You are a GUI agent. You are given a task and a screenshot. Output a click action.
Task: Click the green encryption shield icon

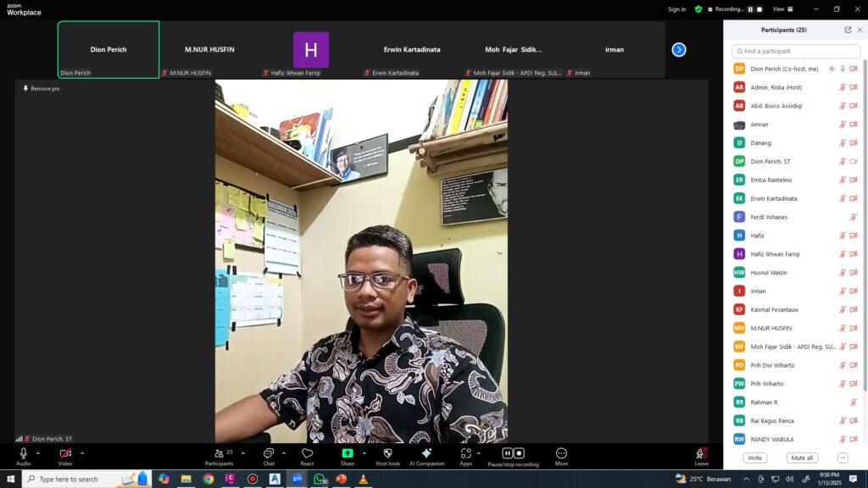[x=698, y=9]
